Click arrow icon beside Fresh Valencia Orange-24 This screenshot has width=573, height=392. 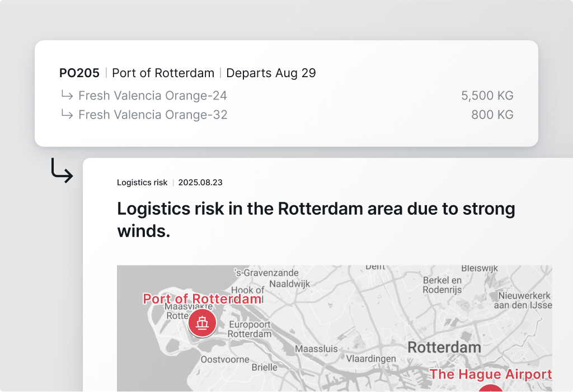click(67, 96)
